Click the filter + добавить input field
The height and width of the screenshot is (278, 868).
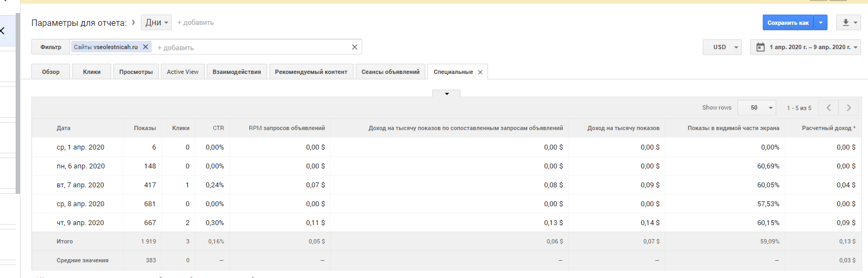click(248, 48)
